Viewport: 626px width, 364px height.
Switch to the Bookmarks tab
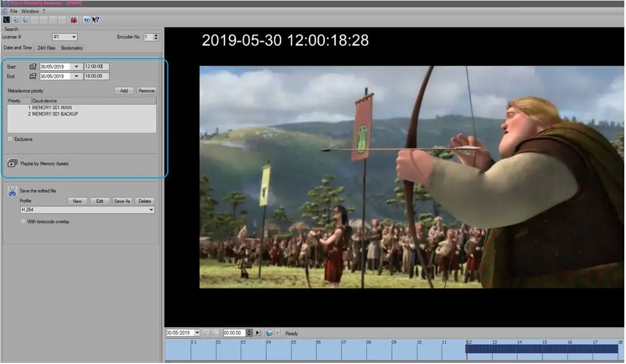[x=72, y=48]
